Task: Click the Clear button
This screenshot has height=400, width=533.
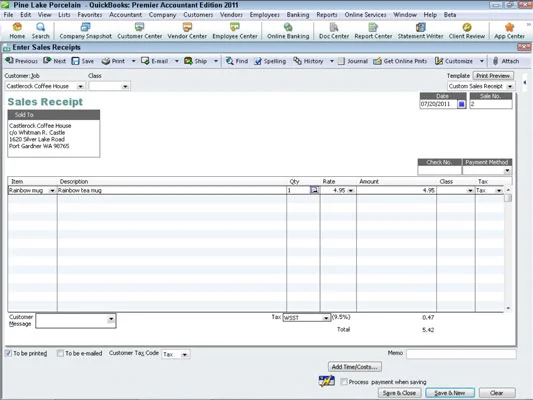Action: click(x=497, y=393)
